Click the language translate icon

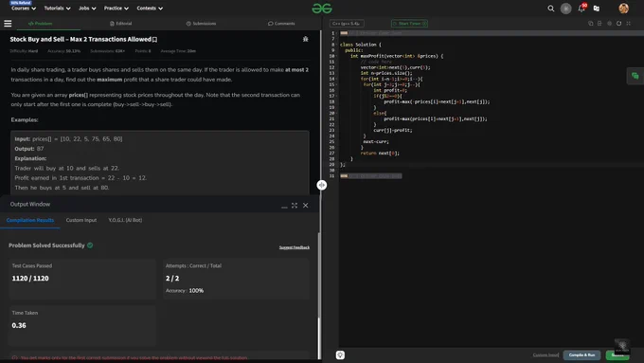597,9
